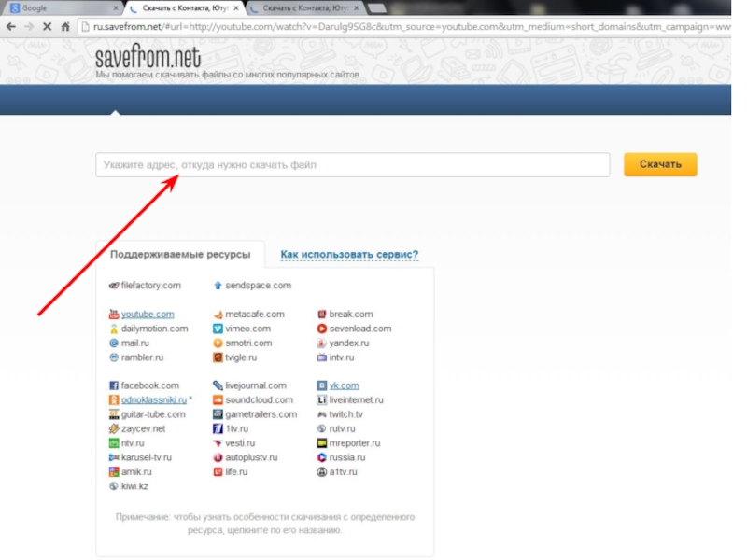Open the vk.com link
Image resolution: width=747 pixels, height=560 pixels.
pyautogui.click(x=344, y=385)
